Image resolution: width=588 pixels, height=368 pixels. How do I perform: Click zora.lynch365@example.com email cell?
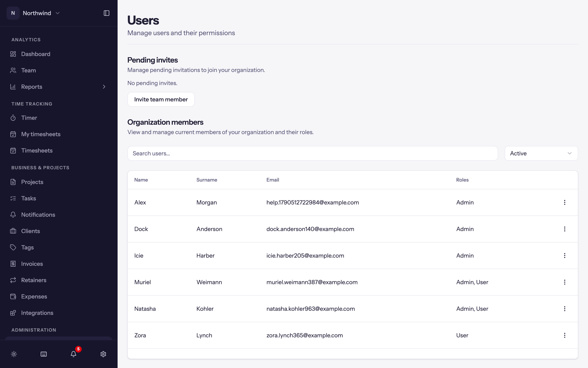(304, 335)
